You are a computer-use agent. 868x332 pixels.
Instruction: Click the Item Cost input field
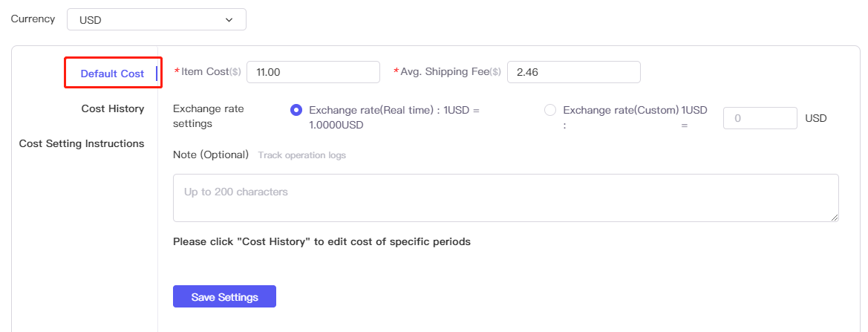313,72
